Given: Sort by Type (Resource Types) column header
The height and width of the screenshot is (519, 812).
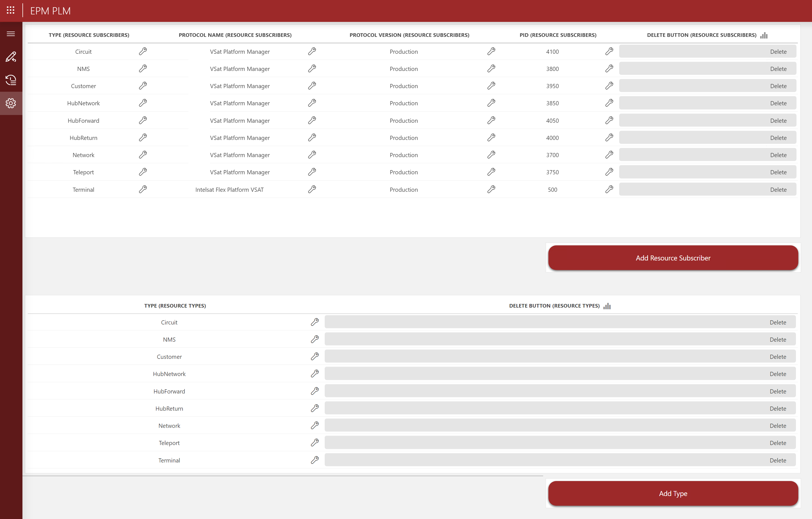Looking at the screenshot, I should 175,306.
